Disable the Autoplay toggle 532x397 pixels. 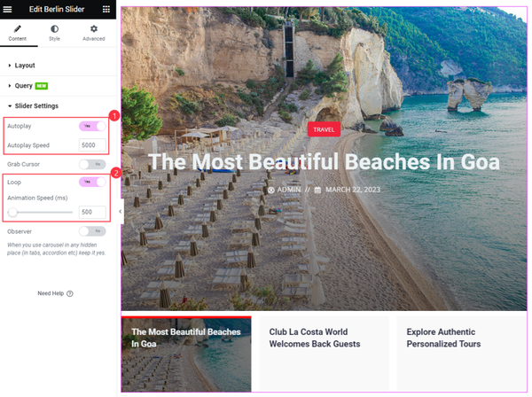click(x=92, y=126)
